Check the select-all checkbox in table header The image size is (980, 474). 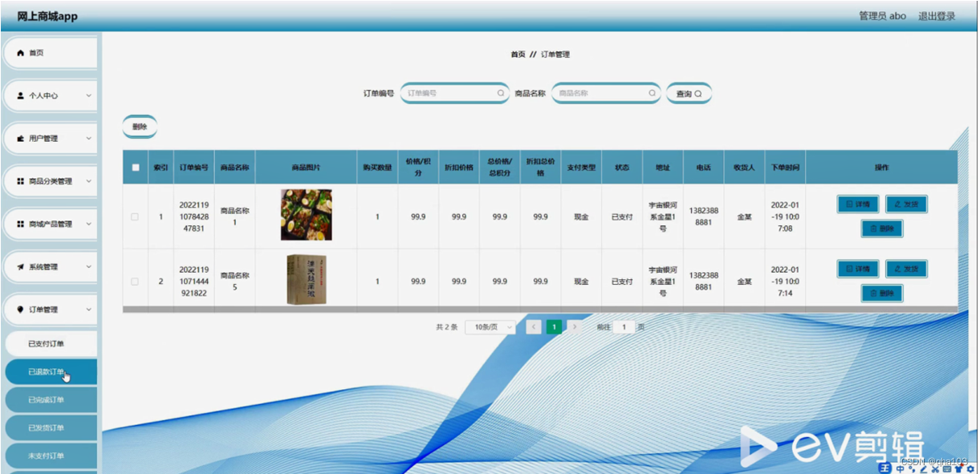(135, 166)
